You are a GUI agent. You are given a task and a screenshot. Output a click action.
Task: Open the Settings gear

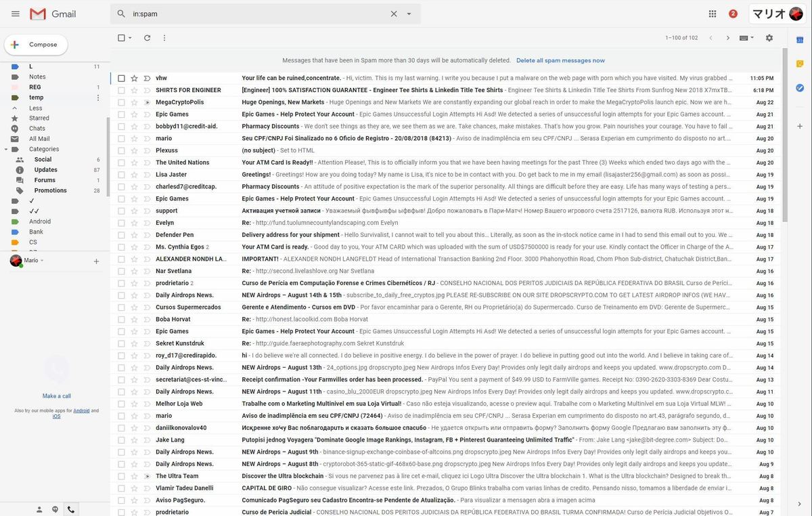(769, 38)
